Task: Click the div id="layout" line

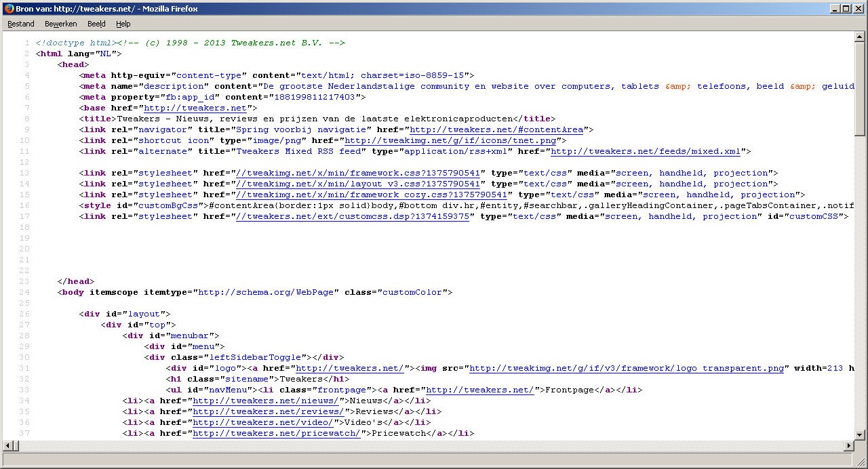Action: point(125,314)
